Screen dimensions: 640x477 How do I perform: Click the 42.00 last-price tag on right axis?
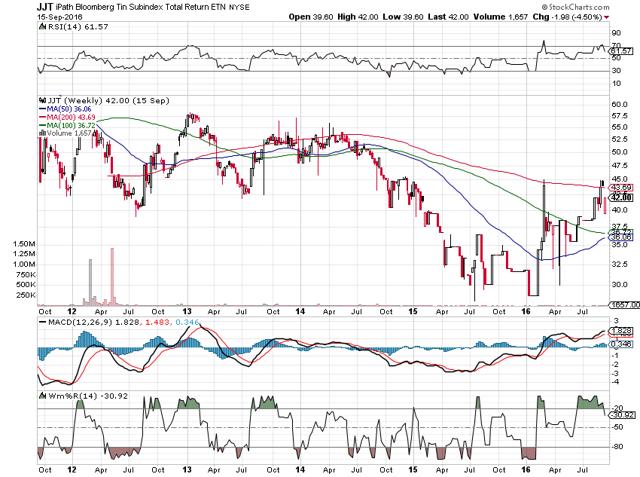(x=621, y=197)
